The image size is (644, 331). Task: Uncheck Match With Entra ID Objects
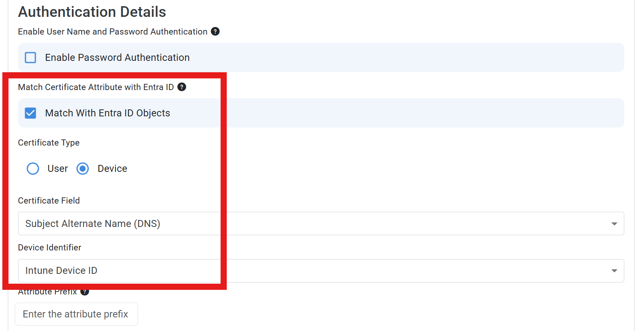click(30, 113)
